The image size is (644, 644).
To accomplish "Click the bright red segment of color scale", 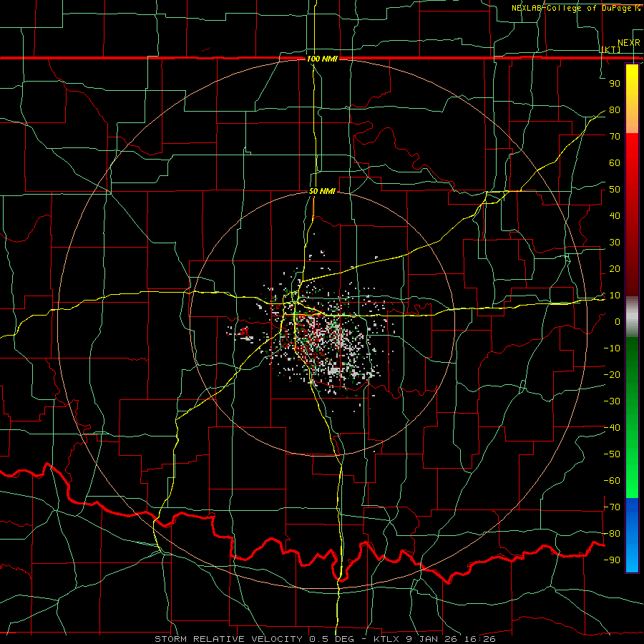I will (x=632, y=152).
